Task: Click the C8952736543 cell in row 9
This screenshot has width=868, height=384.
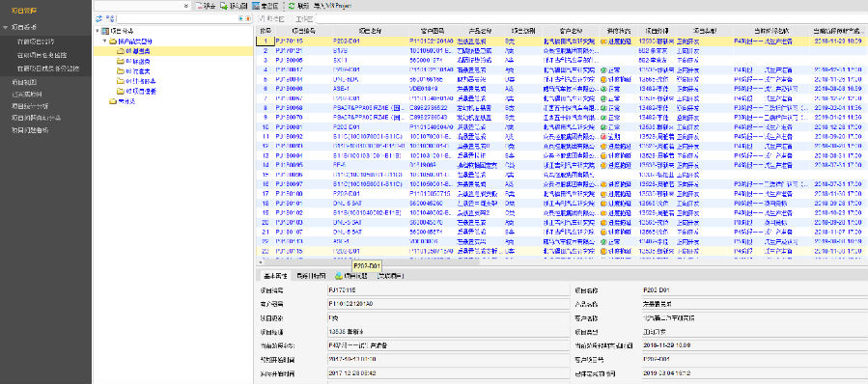Action: 429,118
